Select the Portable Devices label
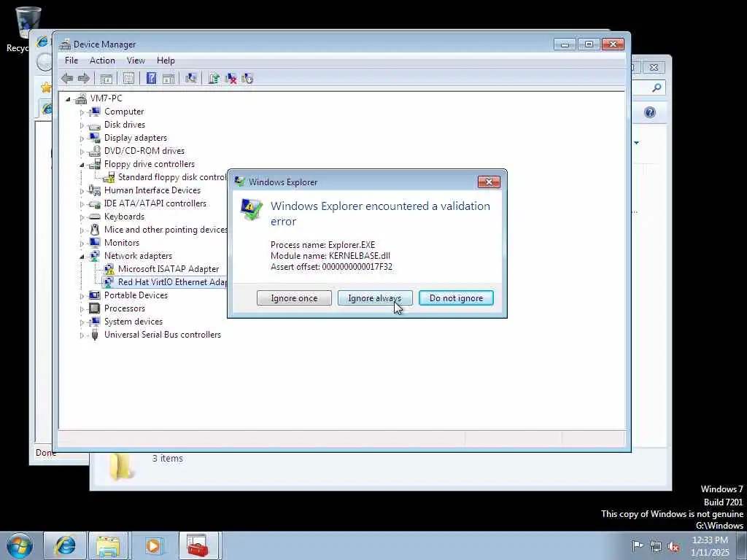This screenshot has width=747, height=560. point(136,295)
